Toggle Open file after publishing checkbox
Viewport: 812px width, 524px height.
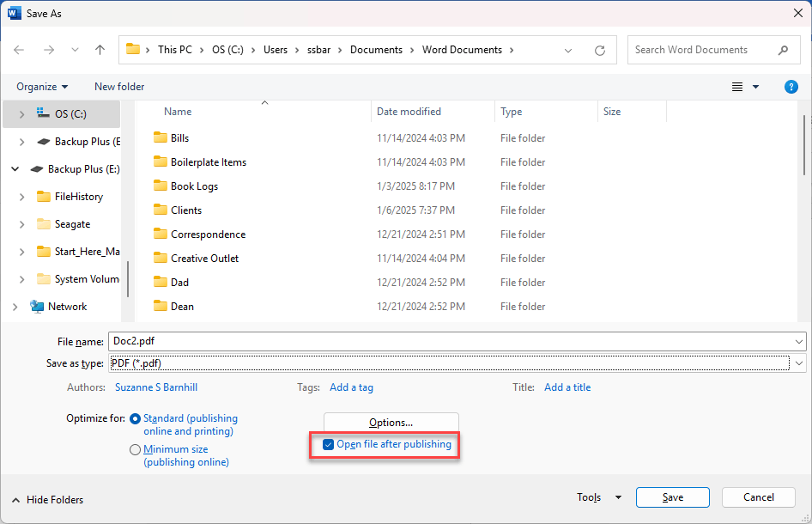pyautogui.click(x=328, y=444)
